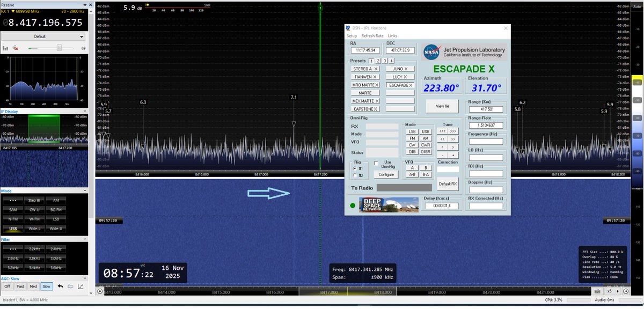Open the Refresh Rate menu

(372, 35)
